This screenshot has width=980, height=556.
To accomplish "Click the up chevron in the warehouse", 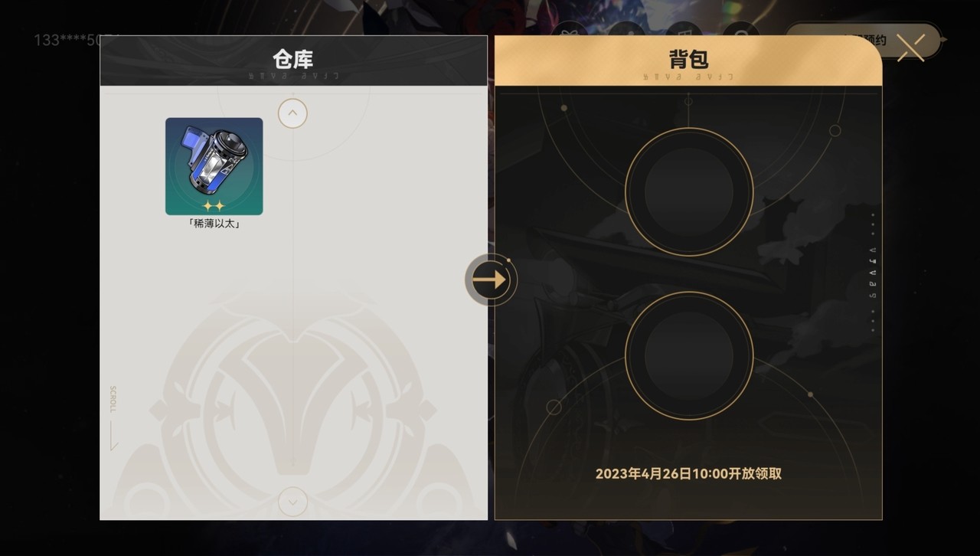I will coord(292,113).
